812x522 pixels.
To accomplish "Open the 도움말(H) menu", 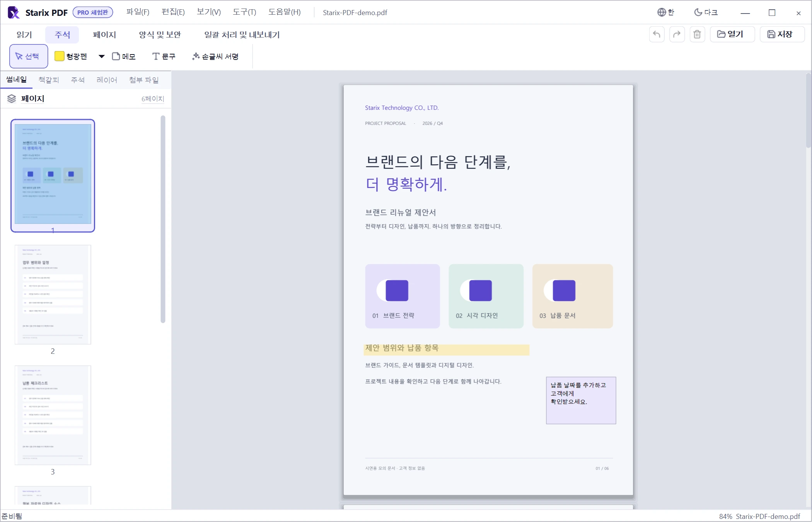I will pyautogui.click(x=285, y=12).
